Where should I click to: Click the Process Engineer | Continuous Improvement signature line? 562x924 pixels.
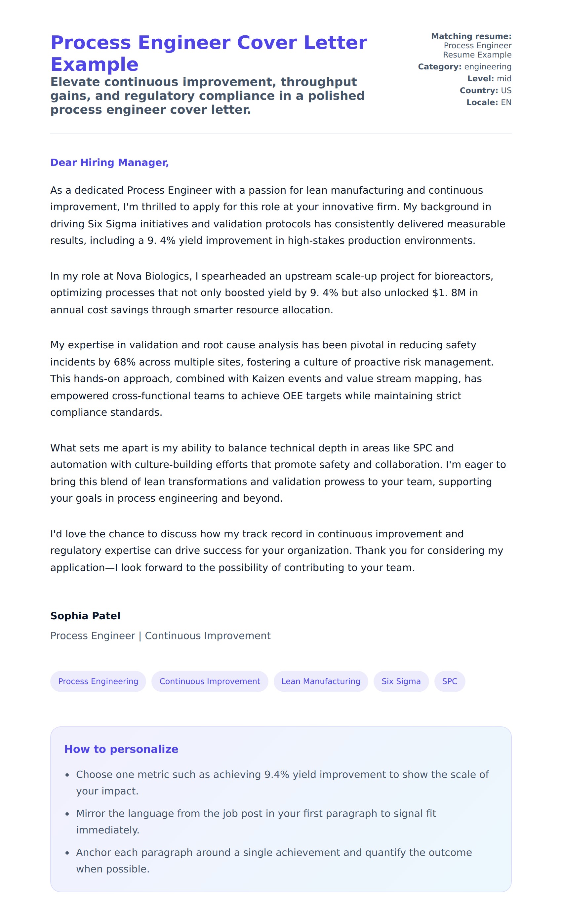tap(160, 635)
